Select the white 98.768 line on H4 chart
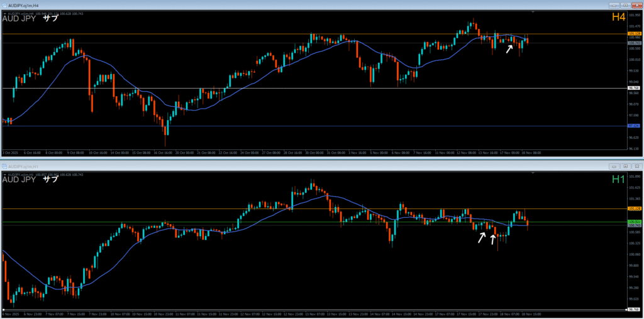Image resolution: width=644 pixels, height=319 pixels. tap(252, 88)
